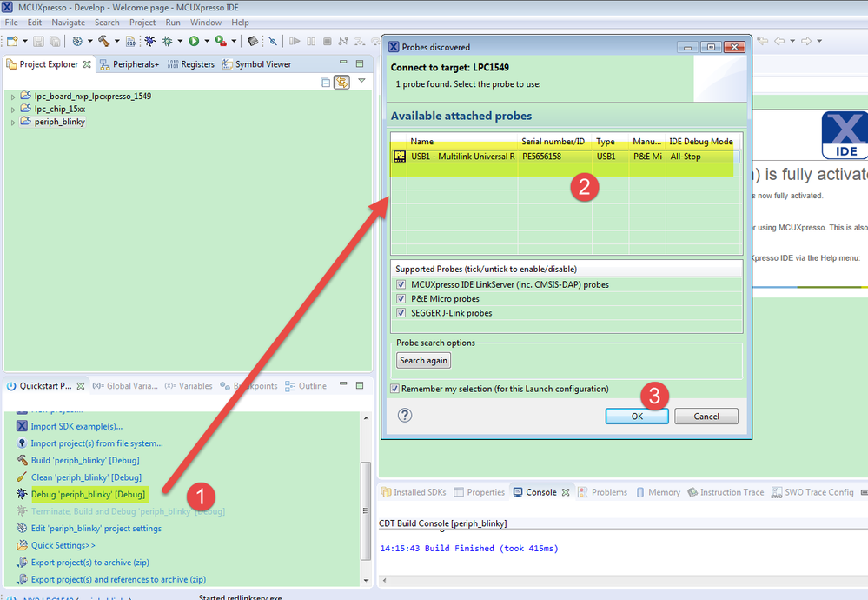Toggle Link with Editor in Project Explorer
Screen dimensions: 868x600
(x=342, y=82)
